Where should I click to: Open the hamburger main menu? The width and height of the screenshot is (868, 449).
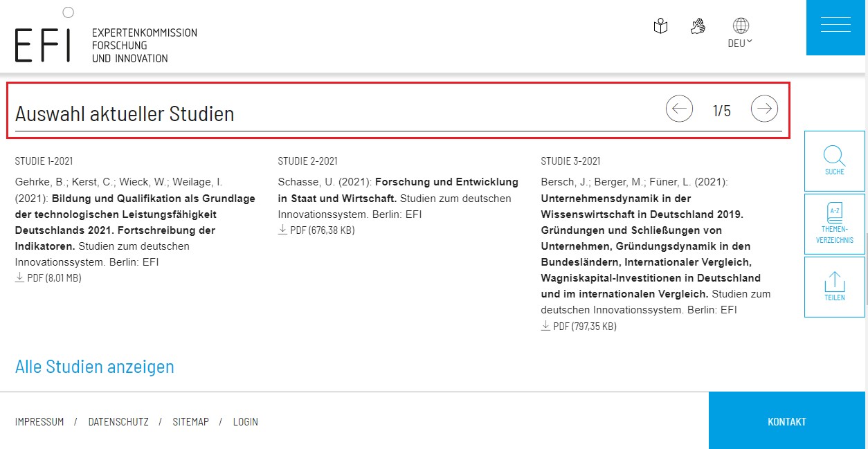point(835,25)
